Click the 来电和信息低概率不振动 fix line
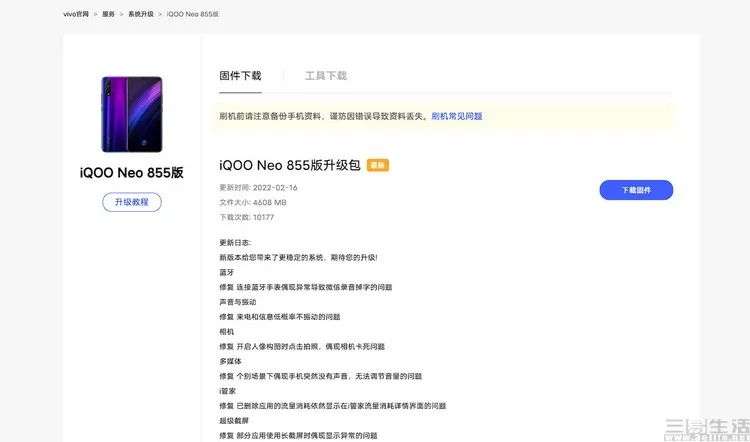 tap(280, 317)
